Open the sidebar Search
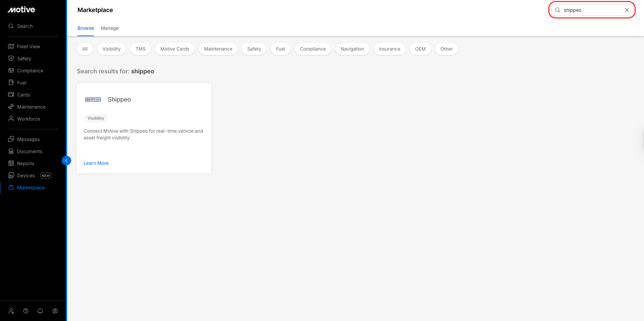This screenshot has width=644, height=321. (20, 26)
